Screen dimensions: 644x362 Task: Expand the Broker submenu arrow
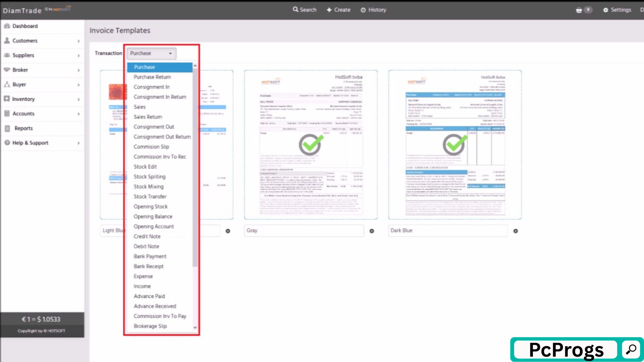click(x=78, y=70)
